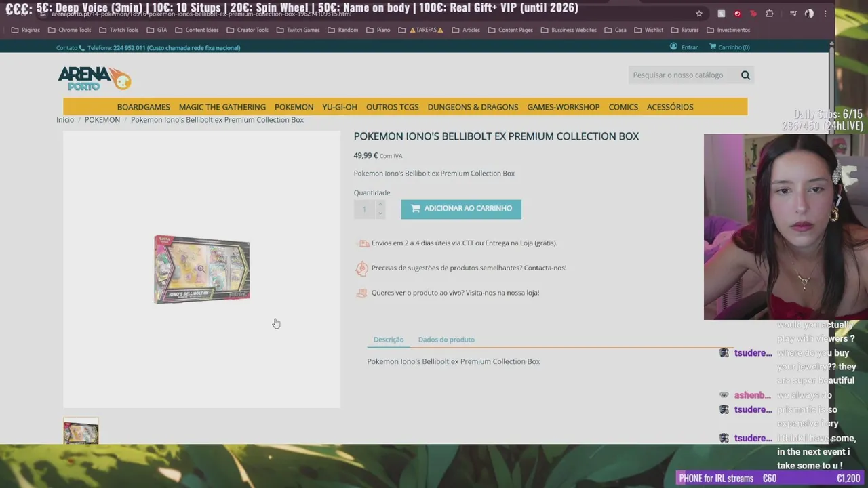The height and width of the screenshot is (488, 868).
Task: Click the catalog search field
Action: pos(683,75)
